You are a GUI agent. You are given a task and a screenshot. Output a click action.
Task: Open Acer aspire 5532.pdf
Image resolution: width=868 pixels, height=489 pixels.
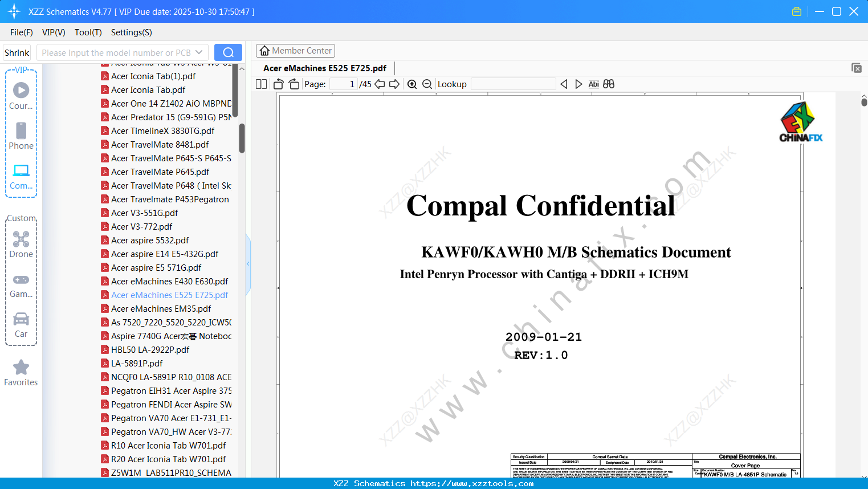point(150,241)
